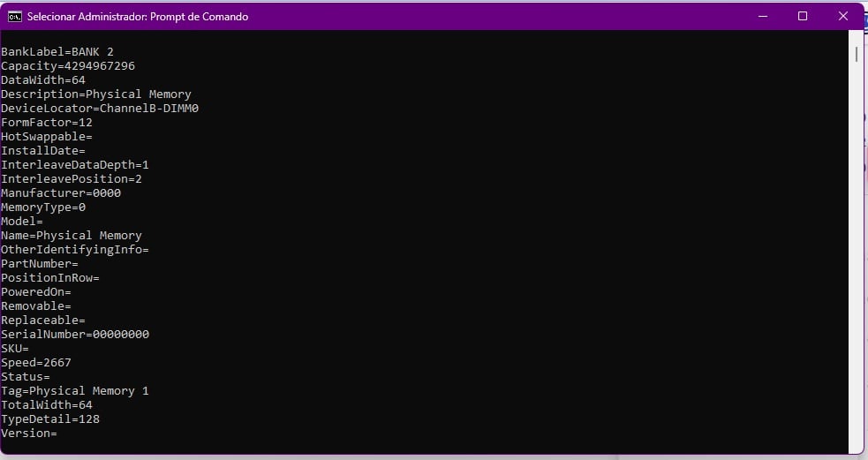Click the line 'InstallDate='
868x460 pixels.
coord(43,151)
